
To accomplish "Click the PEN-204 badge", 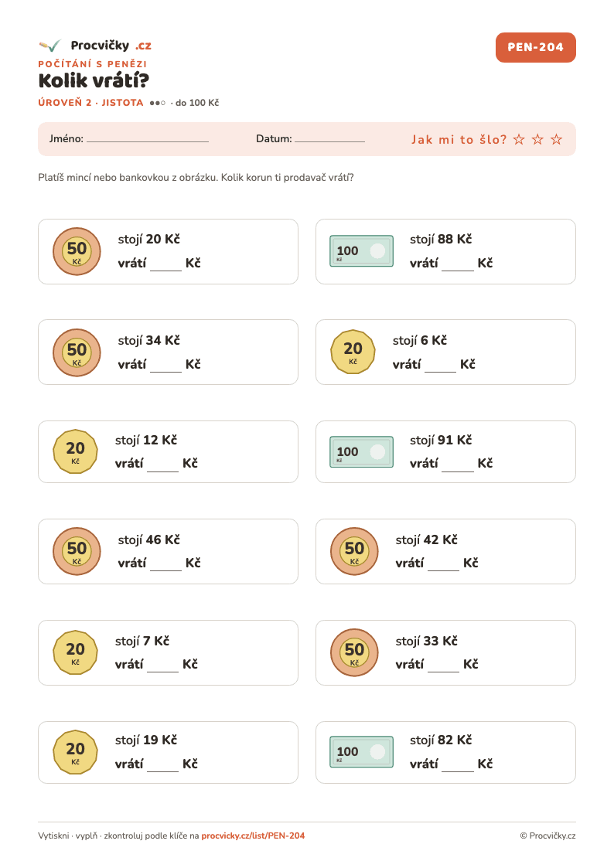I will click(x=535, y=48).
